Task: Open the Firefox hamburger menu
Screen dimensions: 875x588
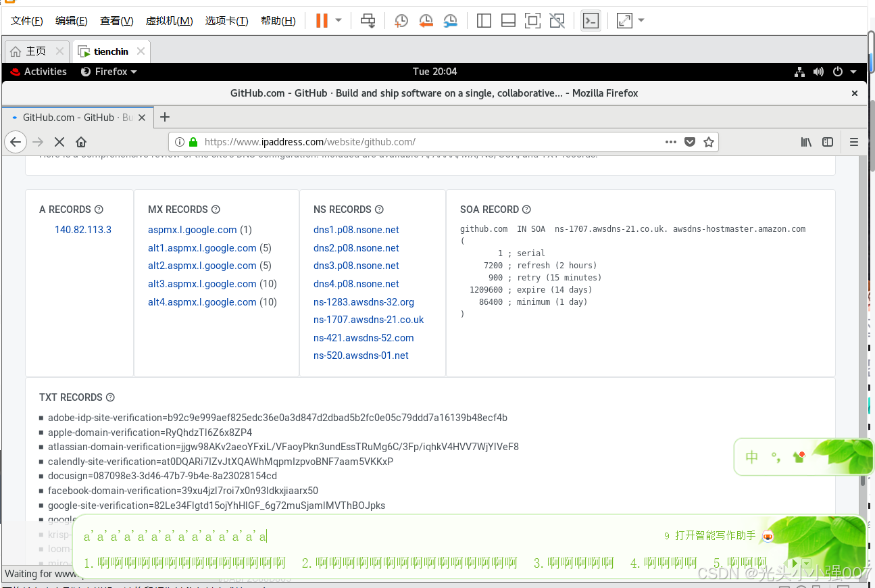Action: click(854, 142)
